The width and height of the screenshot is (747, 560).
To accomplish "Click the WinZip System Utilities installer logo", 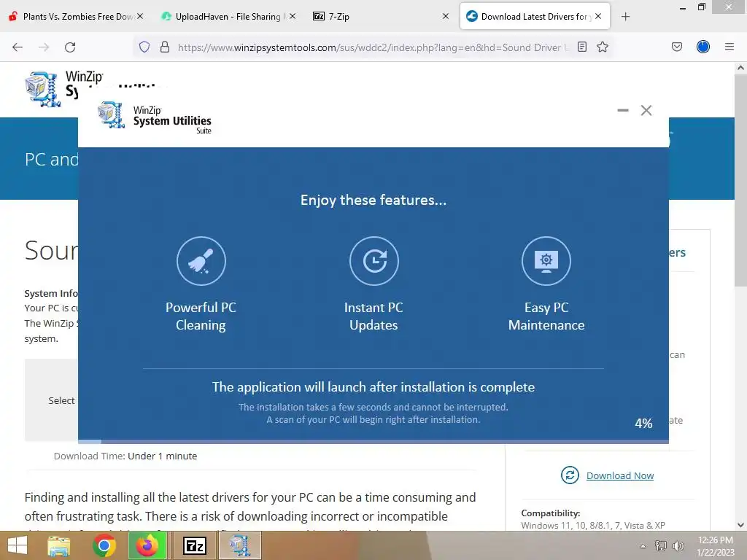I will click(x=155, y=116).
